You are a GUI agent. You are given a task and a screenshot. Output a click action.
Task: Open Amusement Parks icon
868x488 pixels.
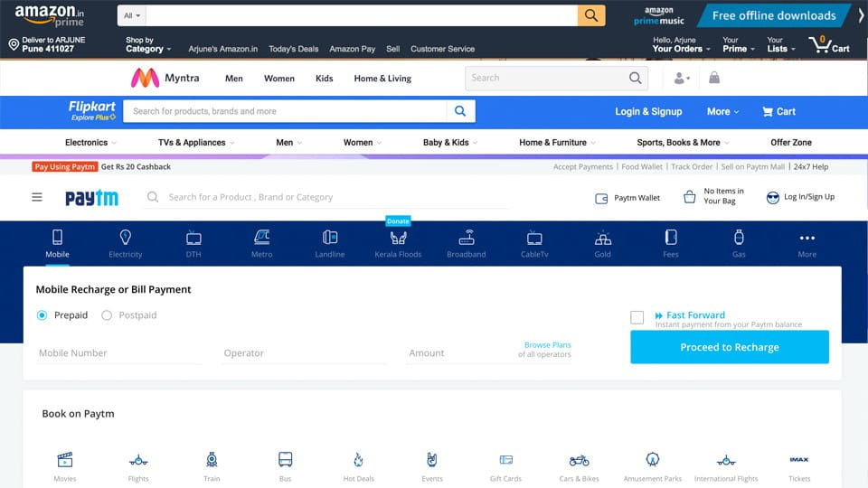coord(653,460)
